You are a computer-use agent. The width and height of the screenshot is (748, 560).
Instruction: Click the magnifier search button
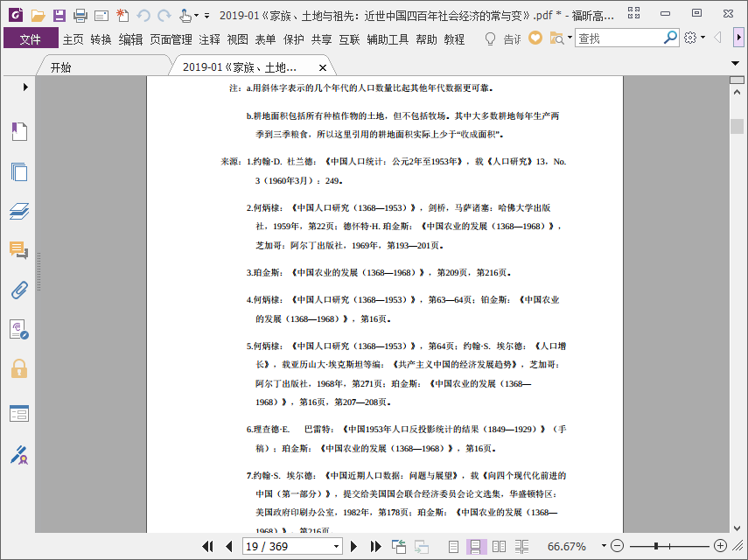[670, 38]
